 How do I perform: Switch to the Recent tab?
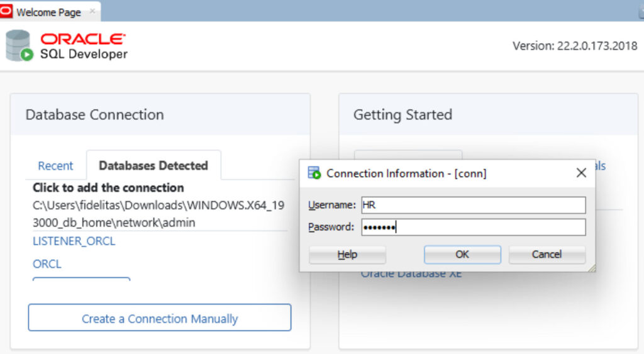(x=55, y=166)
